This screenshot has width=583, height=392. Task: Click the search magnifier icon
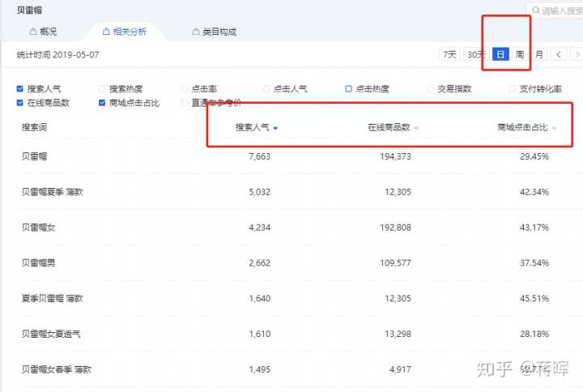coord(534,11)
